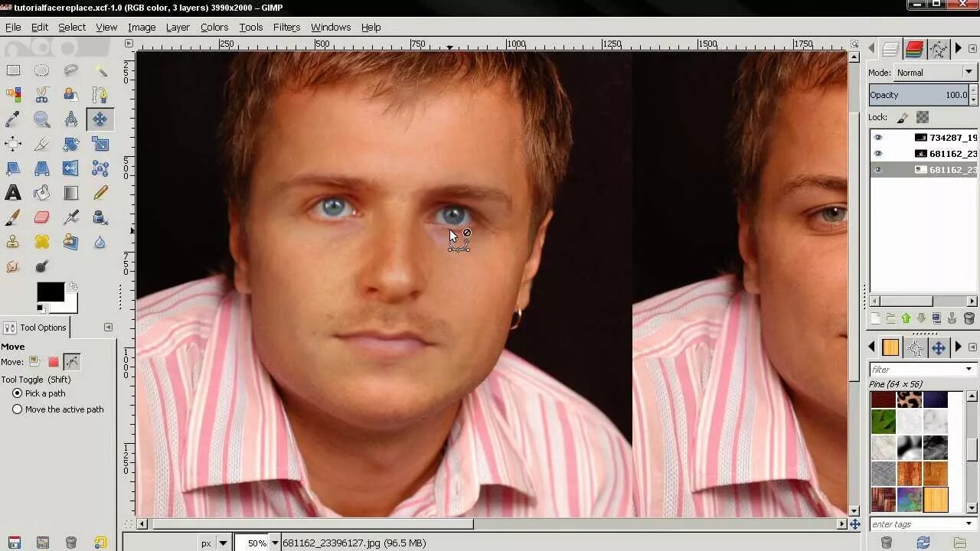This screenshot has height=551, width=980.
Task: Select the Pencil tool
Action: pos(100,193)
